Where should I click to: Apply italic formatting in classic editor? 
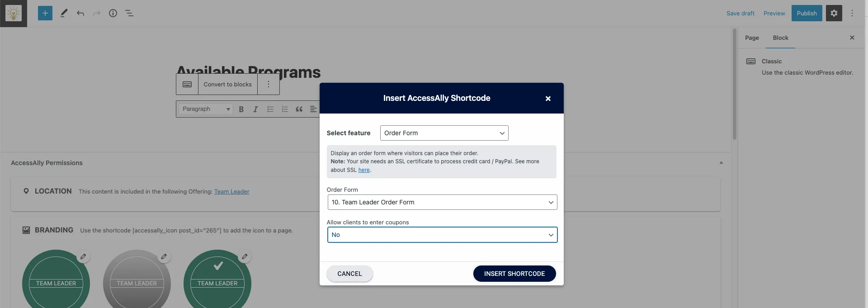[255, 109]
